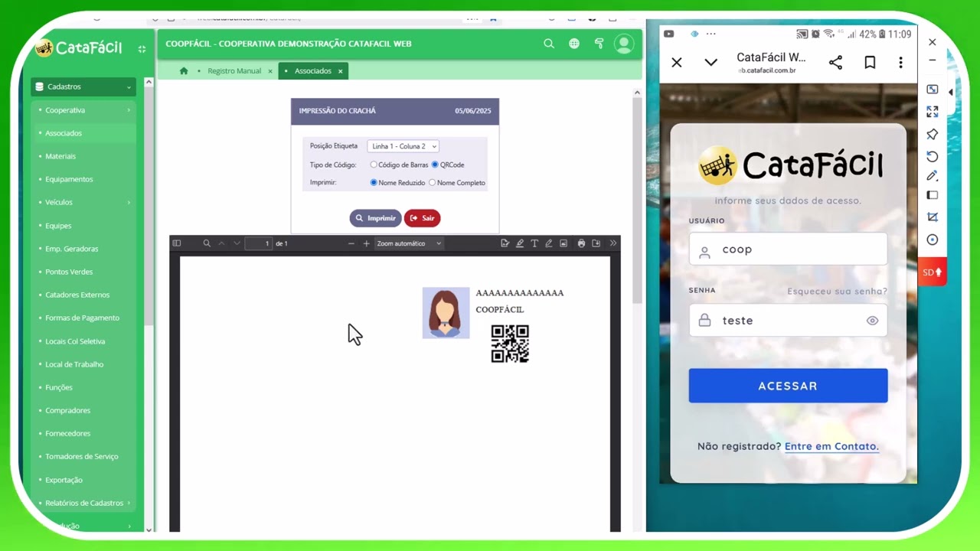Click the SENHA input field
Screen dimensions: 980x551
click(788, 321)
